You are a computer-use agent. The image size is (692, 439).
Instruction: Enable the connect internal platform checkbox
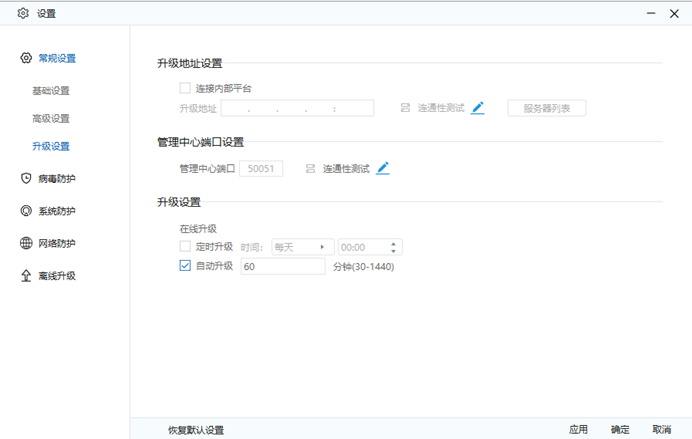pyautogui.click(x=185, y=88)
